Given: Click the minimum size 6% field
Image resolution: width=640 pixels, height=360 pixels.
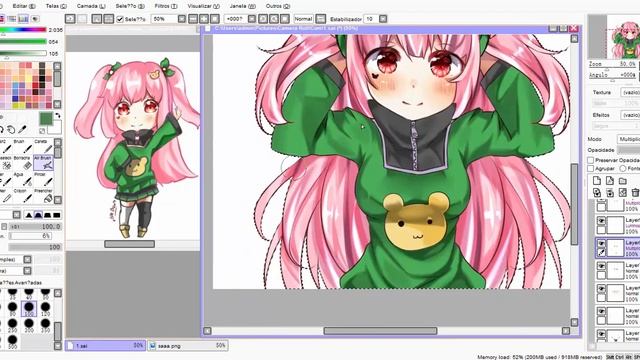Looking at the screenshot, I should tap(30, 236).
